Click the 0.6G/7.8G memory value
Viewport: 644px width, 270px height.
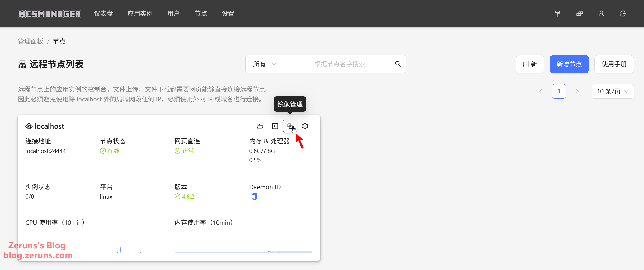pos(262,151)
